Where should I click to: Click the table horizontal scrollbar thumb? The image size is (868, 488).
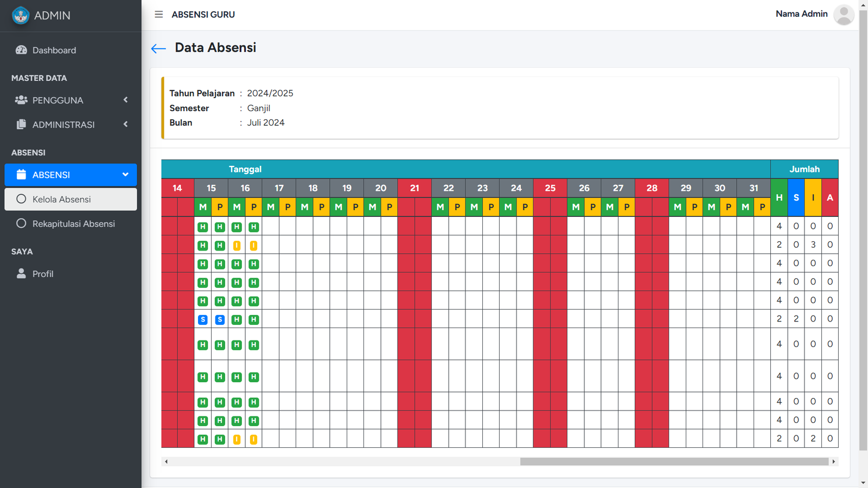point(674,461)
